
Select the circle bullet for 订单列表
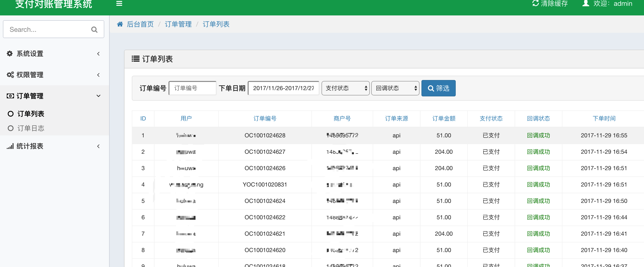pyautogui.click(x=11, y=114)
